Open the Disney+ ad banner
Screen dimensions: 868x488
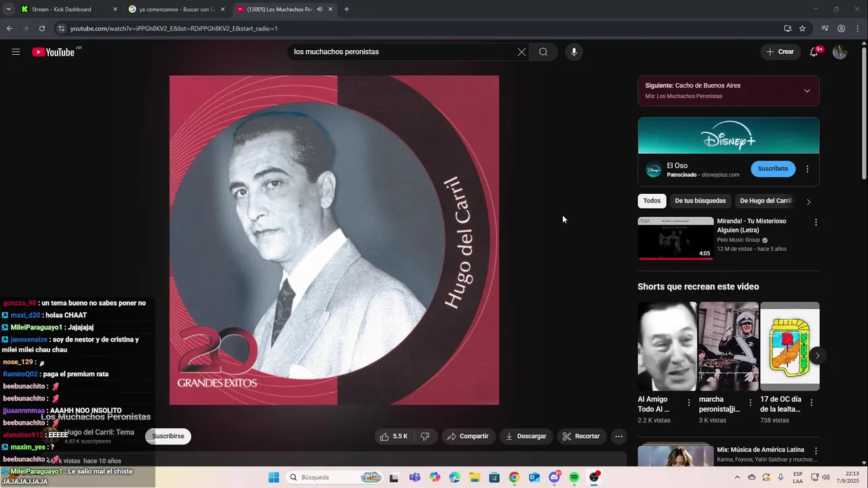coord(728,136)
